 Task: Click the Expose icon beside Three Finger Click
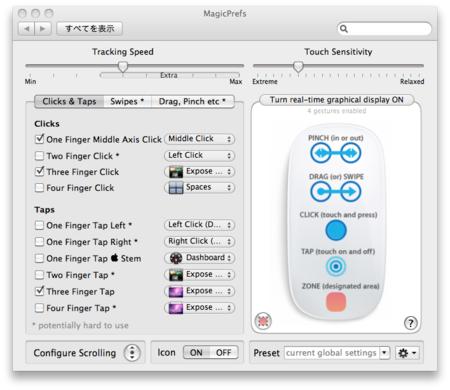point(176,172)
